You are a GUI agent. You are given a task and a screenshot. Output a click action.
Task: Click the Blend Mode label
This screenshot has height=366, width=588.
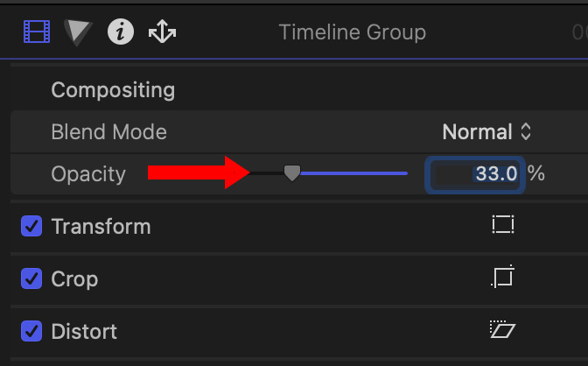(x=108, y=132)
